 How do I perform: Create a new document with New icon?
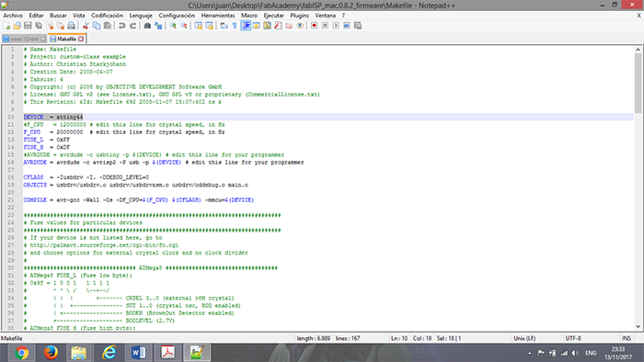(6, 26)
